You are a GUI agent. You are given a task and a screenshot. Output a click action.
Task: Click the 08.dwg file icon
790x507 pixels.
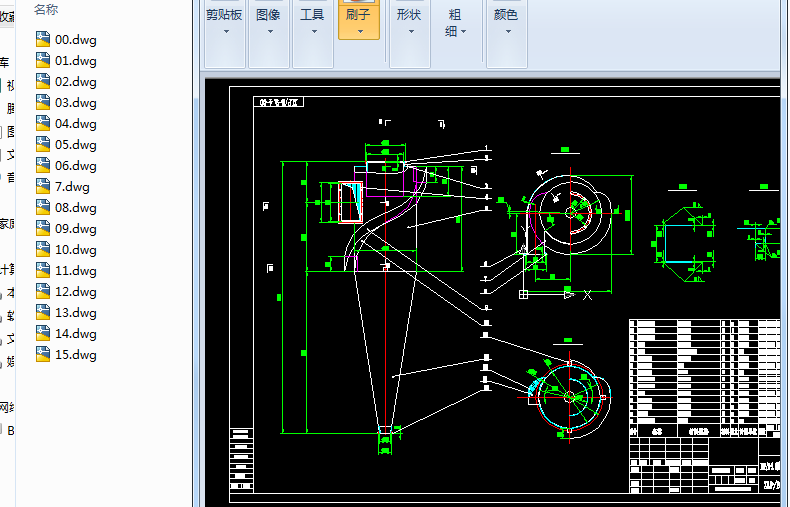[x=43, y=208]
